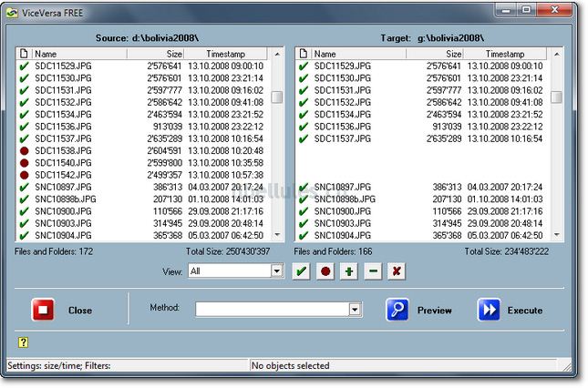588x388 pixels.
Task: Click the red X view filter button
Action: coord(397,271)
